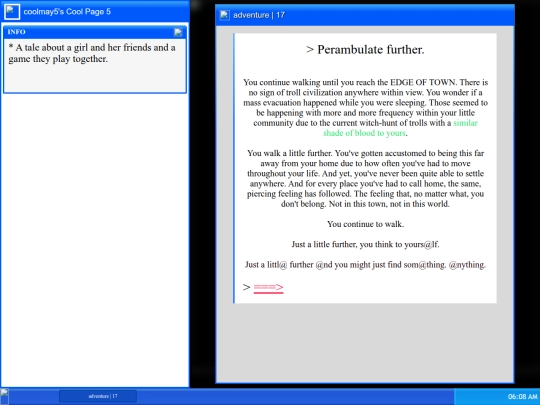The width and height of the screenshot is (540, 405).
Task: Click the icon in the adventure | 17 title bar
Action: 225,15
